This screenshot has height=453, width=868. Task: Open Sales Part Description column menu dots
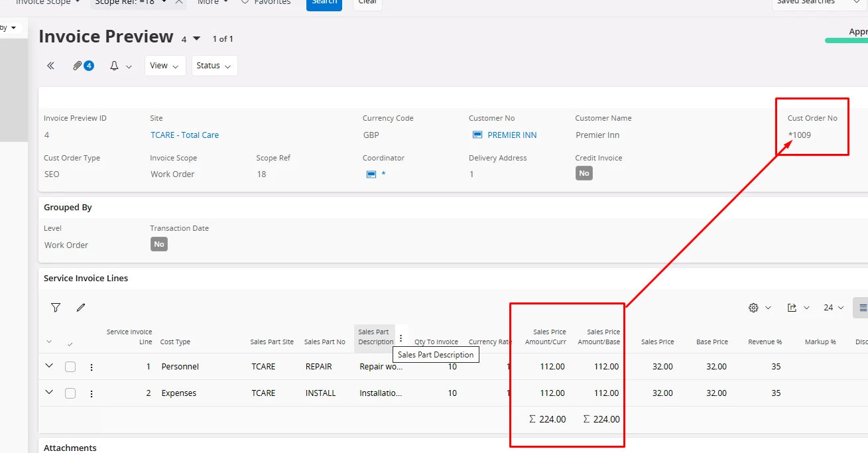tap(401, 338)
